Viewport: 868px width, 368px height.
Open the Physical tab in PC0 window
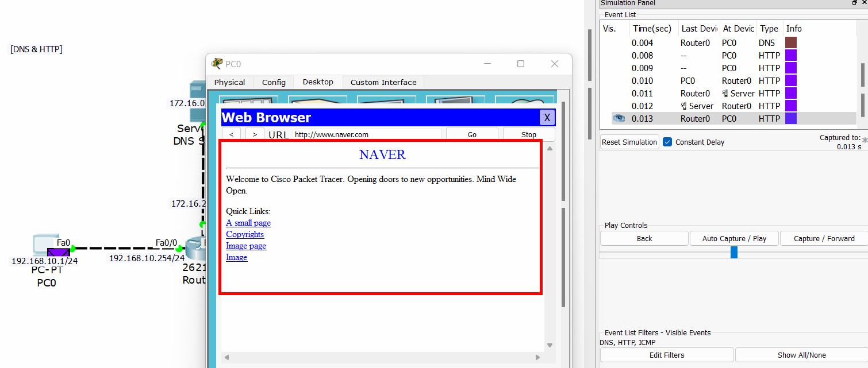click(230, 82)
